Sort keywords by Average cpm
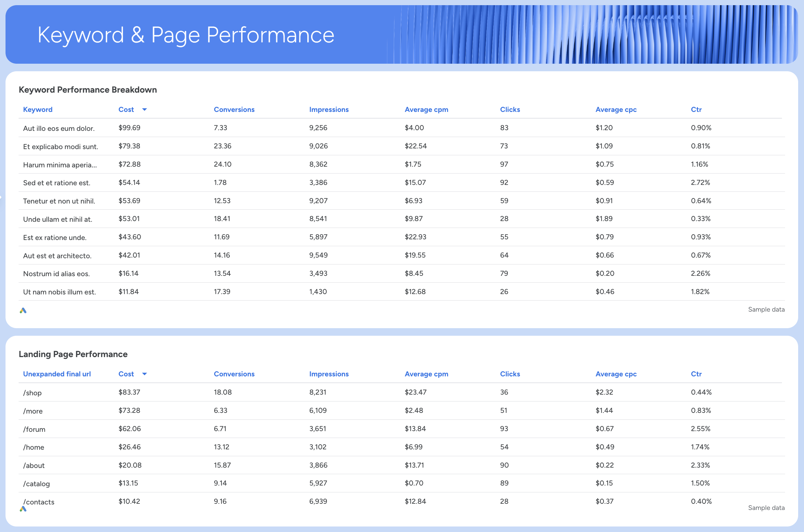The height and width of the screenshot is (532, 804). click(x=426, y=109)
